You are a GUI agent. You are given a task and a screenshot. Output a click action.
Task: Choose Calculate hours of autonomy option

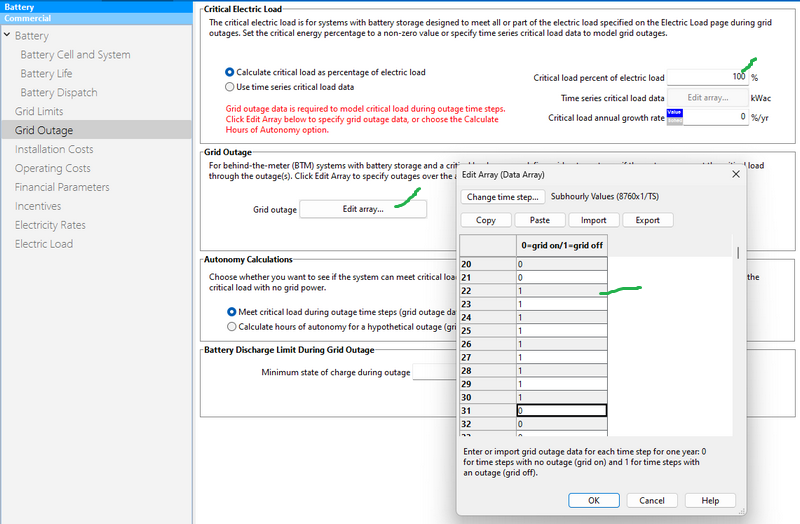[x=233, y=326]
